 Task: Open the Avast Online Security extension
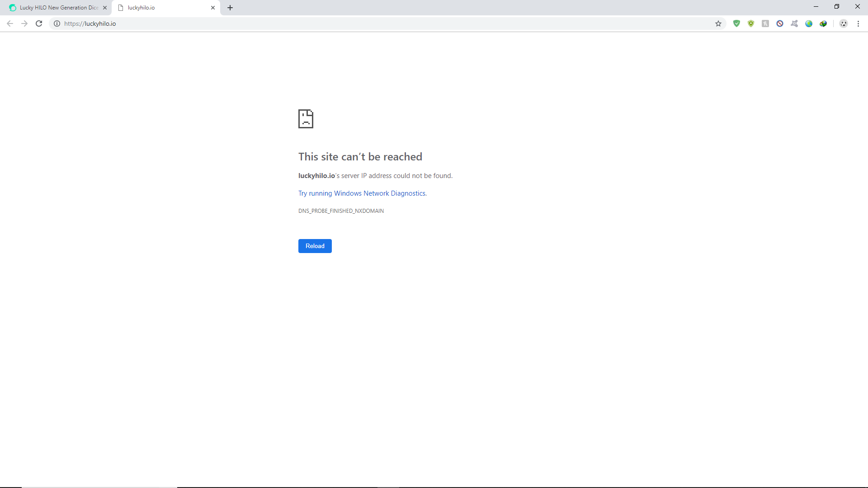(x=794, y=23)
